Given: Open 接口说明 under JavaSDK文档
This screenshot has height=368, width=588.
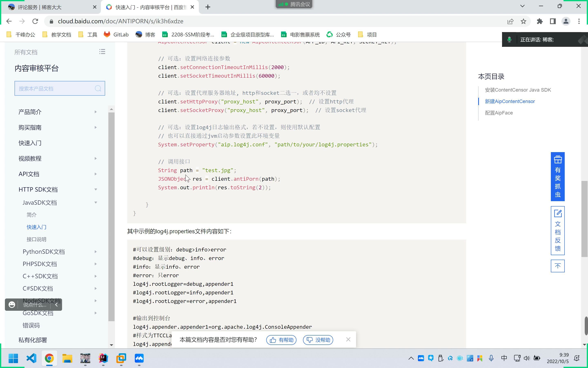Looking at the screenshot, I should 37,239.
